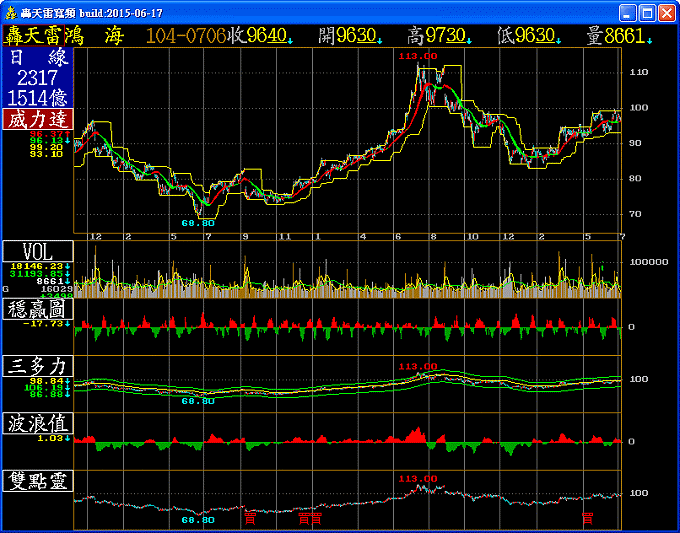
Task: Click the cyan arrow beside 收9640
Action: pos(289,41)
